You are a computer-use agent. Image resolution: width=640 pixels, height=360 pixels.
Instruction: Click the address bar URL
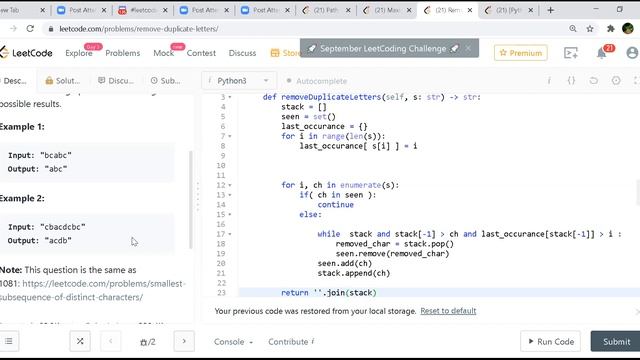(139, 29)
